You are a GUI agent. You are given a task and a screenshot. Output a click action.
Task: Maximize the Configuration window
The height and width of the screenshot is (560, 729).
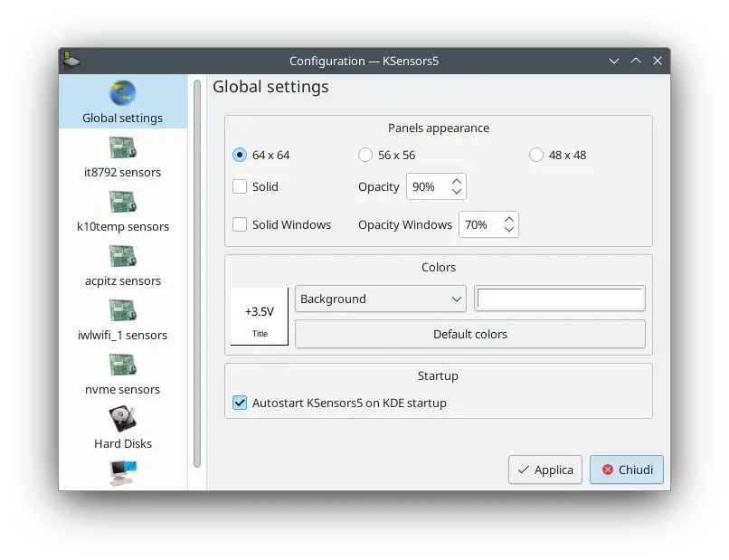pos(636,61)
